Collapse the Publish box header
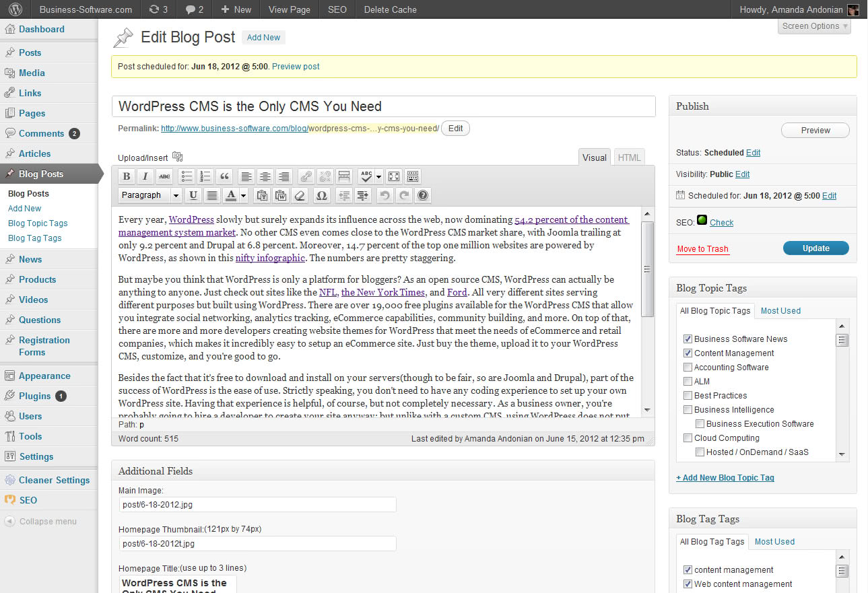The image size is (868, 593). pyautogui.click(x=762, y=106)
